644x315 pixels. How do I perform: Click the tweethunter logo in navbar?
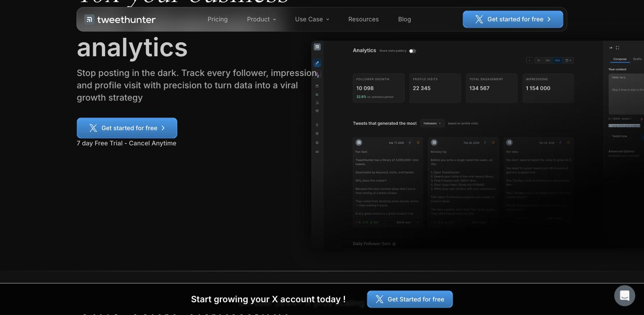point(120,19)
